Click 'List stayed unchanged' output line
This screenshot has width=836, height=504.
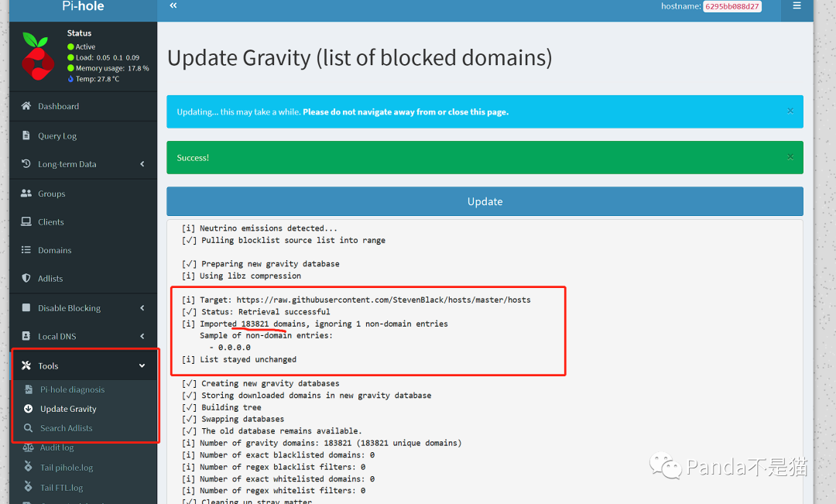239,359
